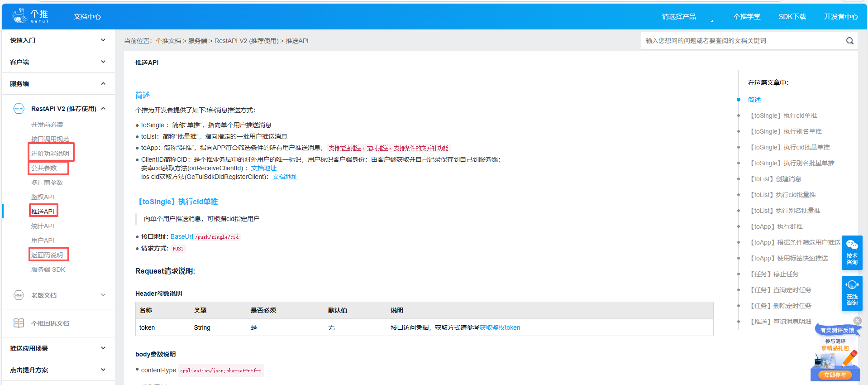Select 推送API in the sidebar
The image size is (868, 385).
tap(43, 212)
